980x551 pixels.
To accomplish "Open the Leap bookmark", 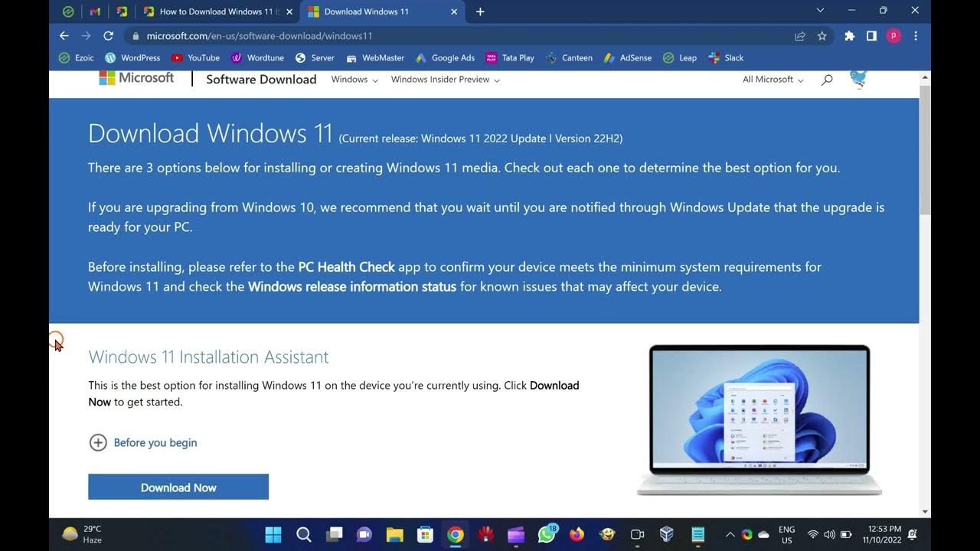I will pos(680,57).
